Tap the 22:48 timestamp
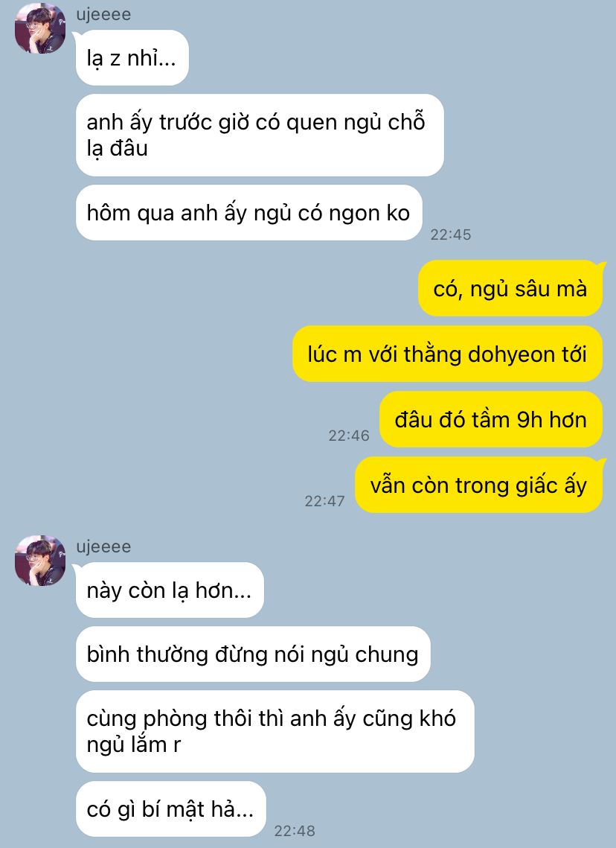 [295, 831]
